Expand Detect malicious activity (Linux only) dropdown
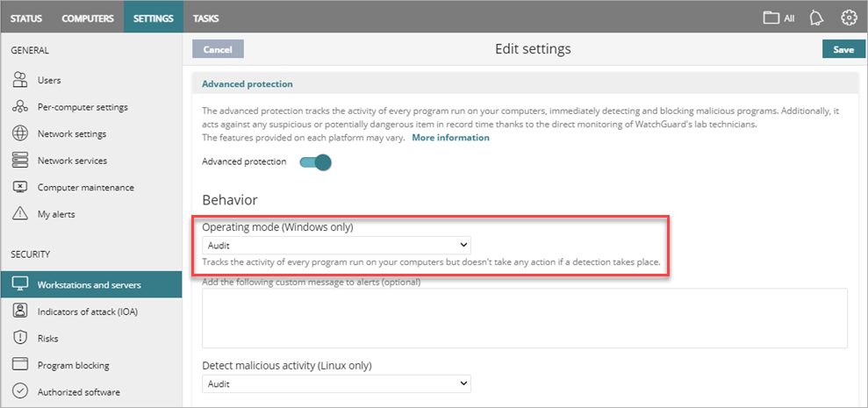This screenshot has width=868, height=408. tap(336, 383)
